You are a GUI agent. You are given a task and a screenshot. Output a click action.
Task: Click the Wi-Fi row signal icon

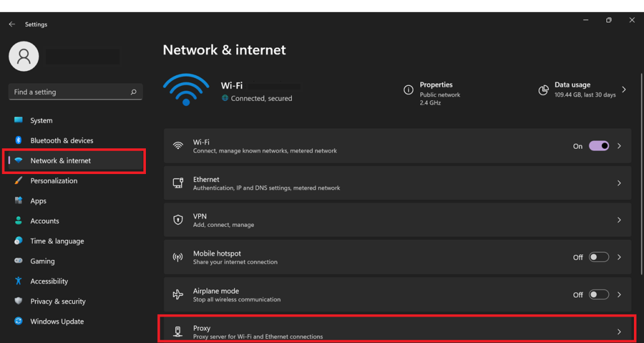coord(178,146)
